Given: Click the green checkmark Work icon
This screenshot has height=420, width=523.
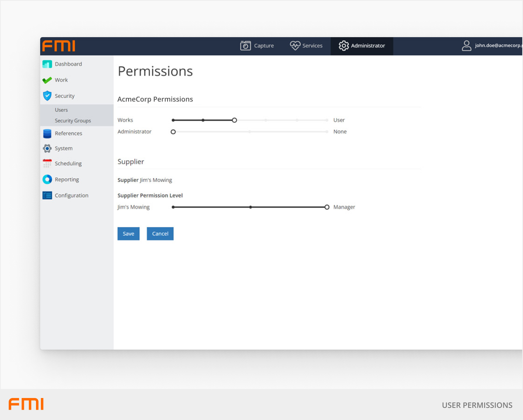Looking at the screenshot, I should (x=47, y=80).
